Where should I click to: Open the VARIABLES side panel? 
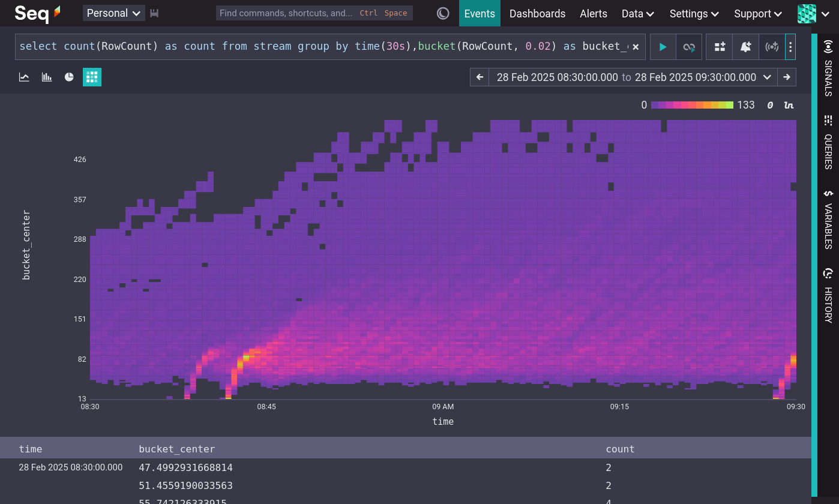tap(828, 219)
